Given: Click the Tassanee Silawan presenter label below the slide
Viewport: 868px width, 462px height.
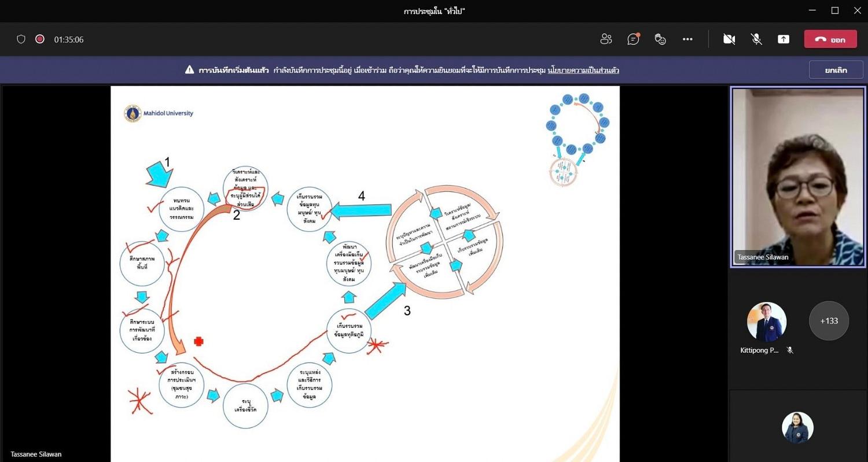Looking at the screenshot, I should point(36,454).
